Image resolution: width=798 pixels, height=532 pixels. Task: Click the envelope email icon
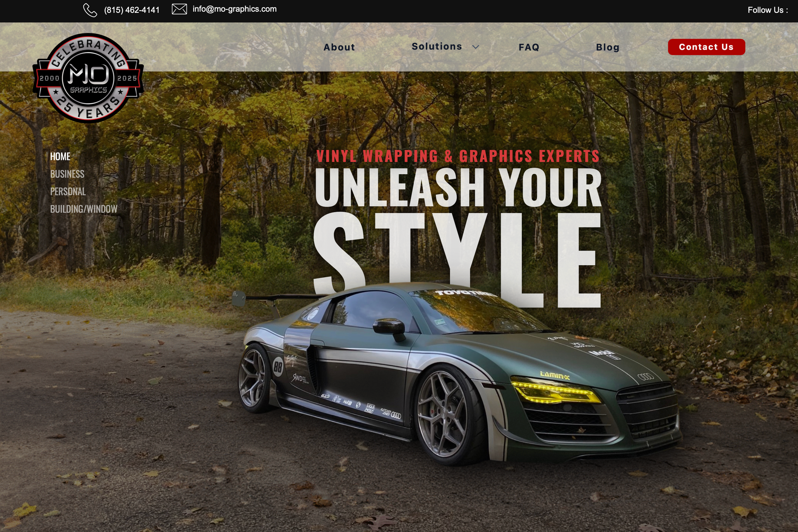(179, 9)
